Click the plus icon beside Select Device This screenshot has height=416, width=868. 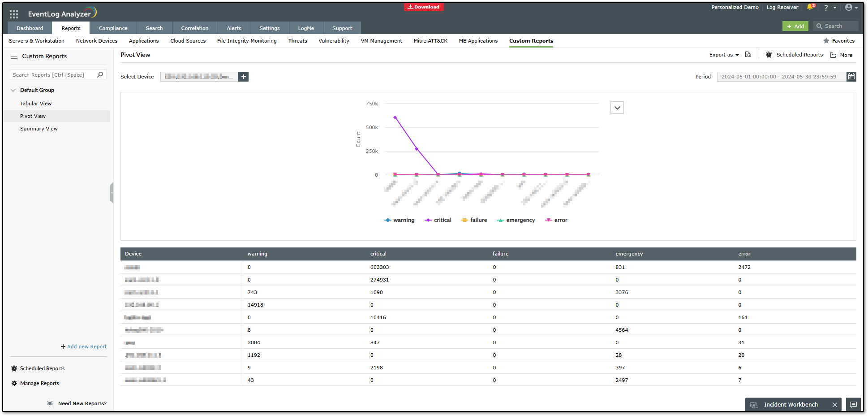click(243, 77)
